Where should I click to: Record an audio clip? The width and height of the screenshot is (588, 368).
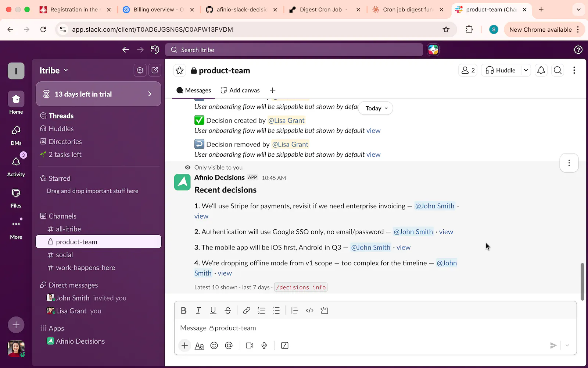tap(264, 346)
